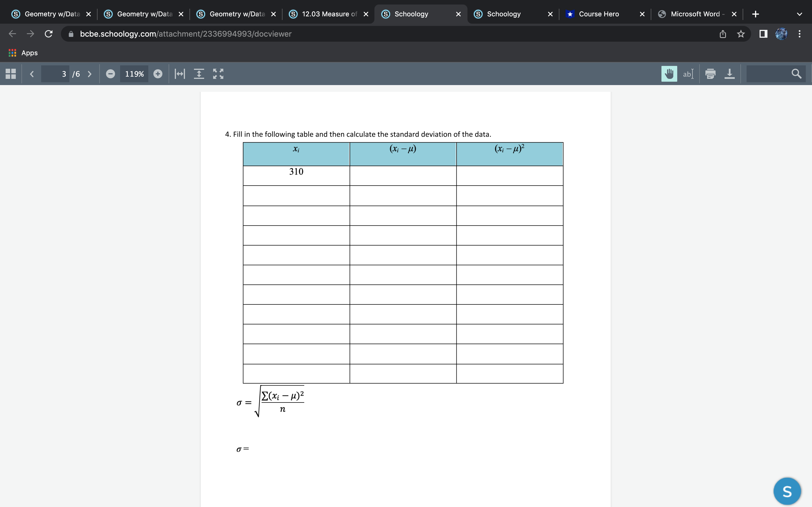This screenshot has height=507, width=812.
Task: Expand the tab search dropdown arrow
Action: click(800, 14)
